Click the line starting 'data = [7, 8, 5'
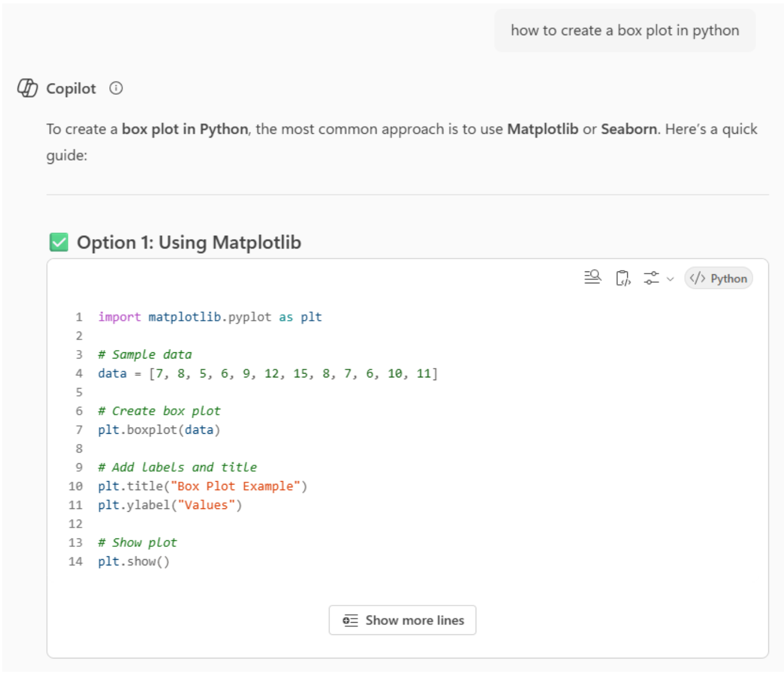The height and width of the screenshot is (674, 784). (268, 374)
